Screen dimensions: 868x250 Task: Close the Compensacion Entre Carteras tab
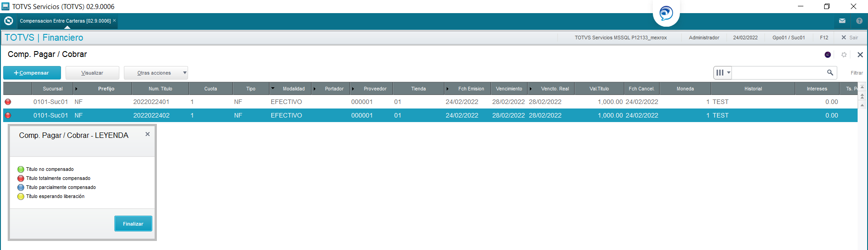pyautogui.click(x=114, y=20)
